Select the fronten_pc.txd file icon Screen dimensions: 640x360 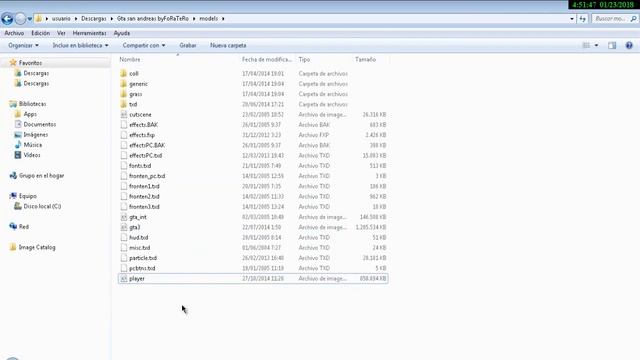click(x=124, y=176)
